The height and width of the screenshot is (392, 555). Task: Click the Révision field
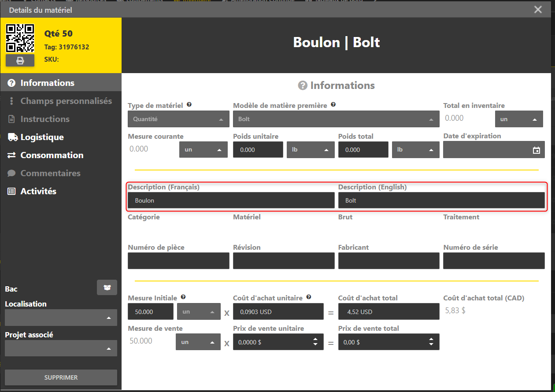[x=284, y=261]
